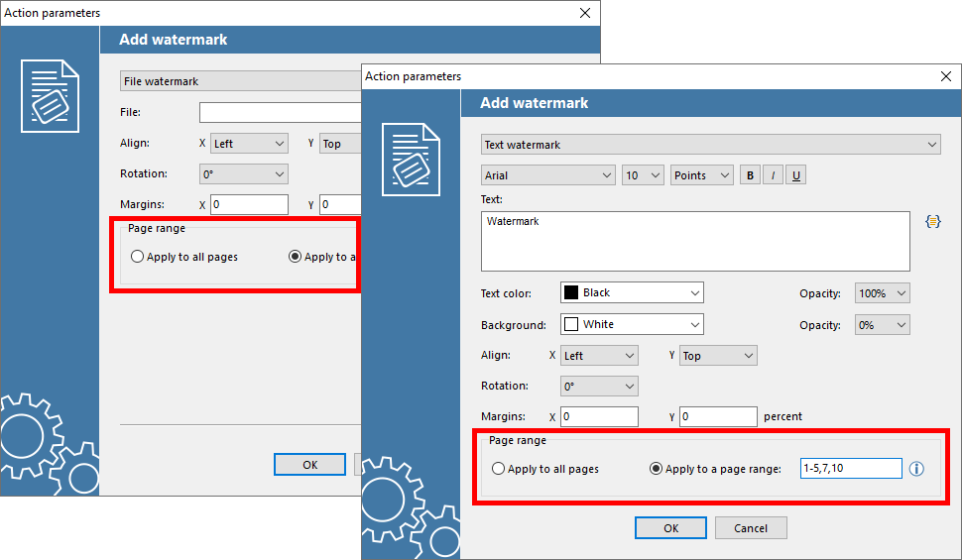
Task: Open the Rotation 0° dropdown in front dialog
Action: click(x=599, y=387)
